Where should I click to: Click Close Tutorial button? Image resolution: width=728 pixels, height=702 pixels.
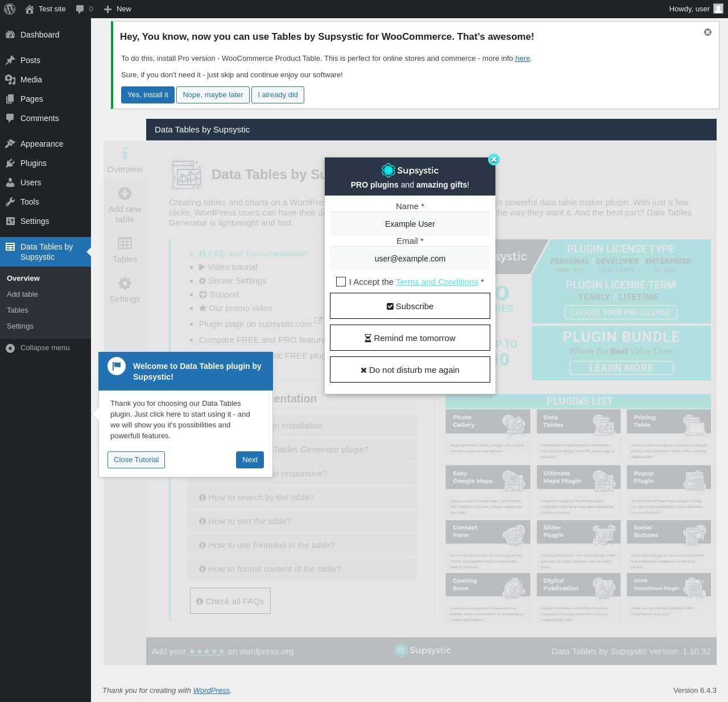click(136, 460)
